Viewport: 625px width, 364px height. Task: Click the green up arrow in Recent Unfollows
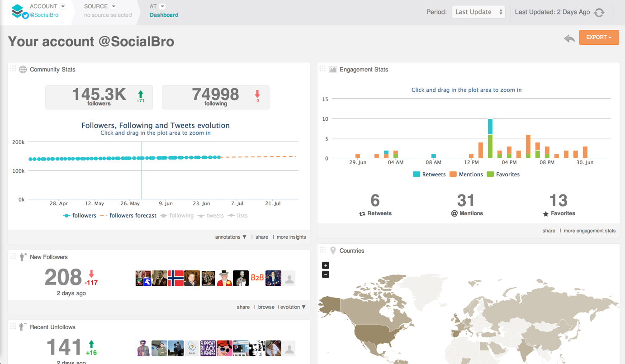coord(91,344)
